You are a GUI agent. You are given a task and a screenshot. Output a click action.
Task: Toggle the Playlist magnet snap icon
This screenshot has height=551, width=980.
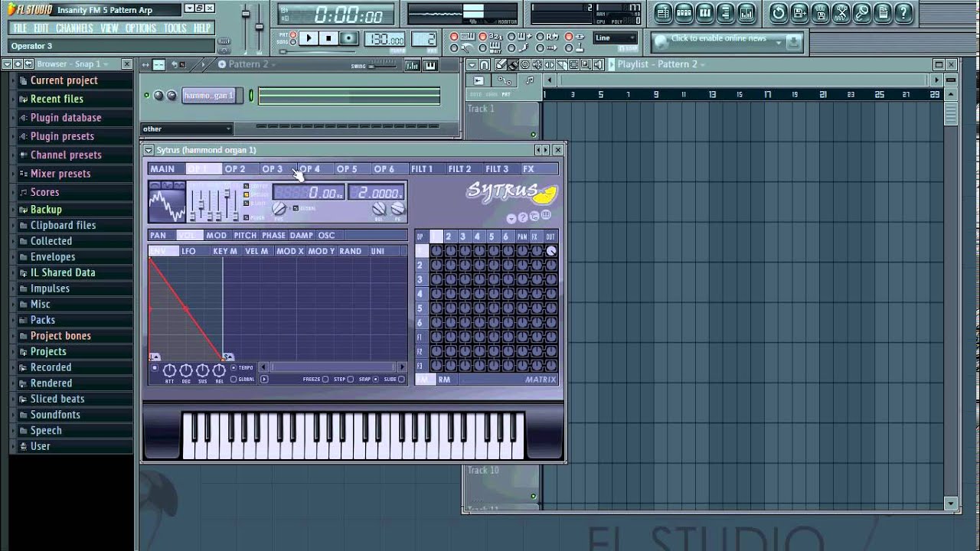coord(485,65)
